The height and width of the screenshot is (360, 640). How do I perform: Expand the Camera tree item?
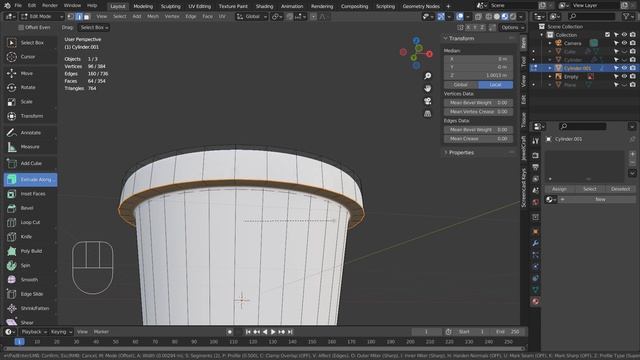[x=550, y=43]
